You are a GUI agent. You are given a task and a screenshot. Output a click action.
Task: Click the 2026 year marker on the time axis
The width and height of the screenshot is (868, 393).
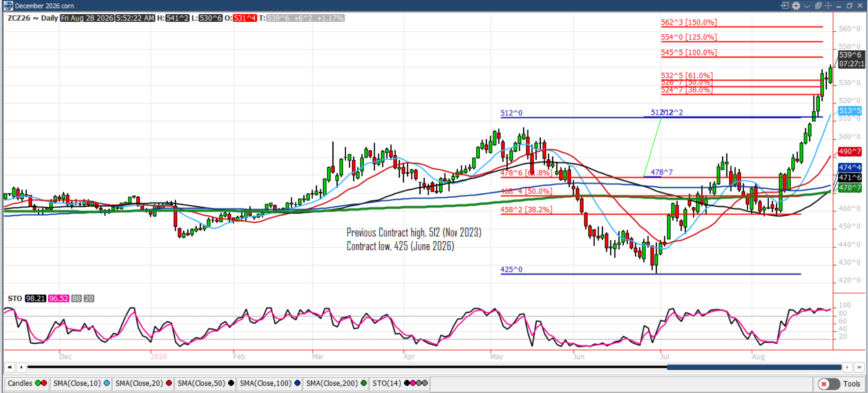(x=159, y=356)
